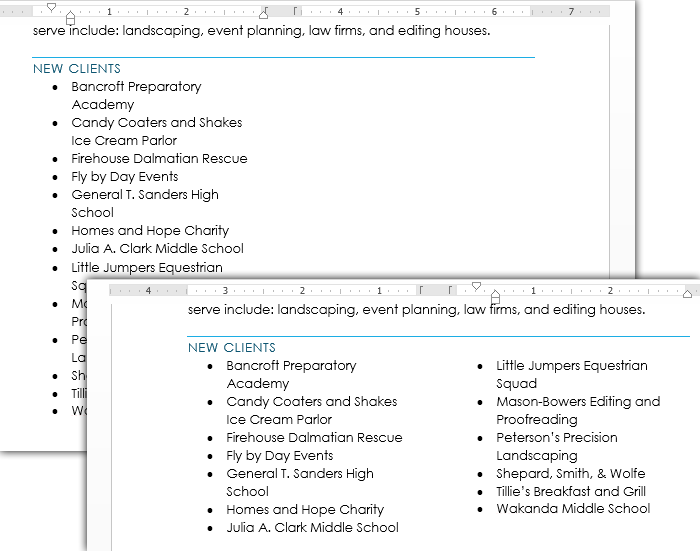Click 'Fly by Day Events' in the two-column document
This screenshot has width=700, height=551.
coord(279,456)
